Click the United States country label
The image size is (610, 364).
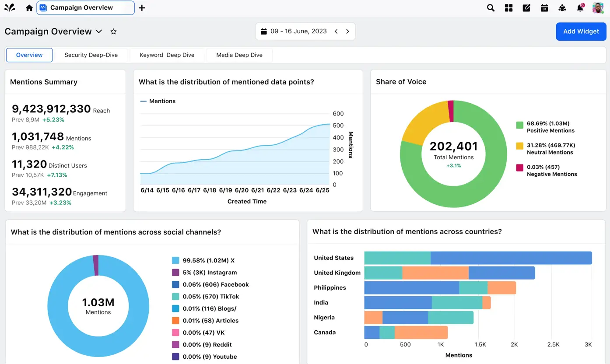(333, 258)
